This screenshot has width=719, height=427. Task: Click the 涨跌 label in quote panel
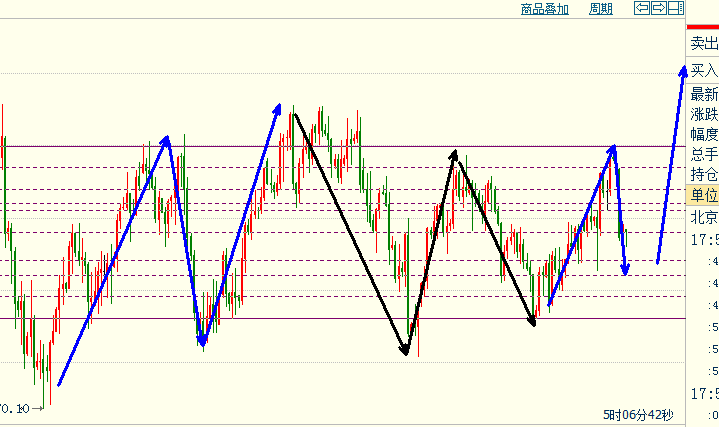pyautogui.click(x=704, y=114)
